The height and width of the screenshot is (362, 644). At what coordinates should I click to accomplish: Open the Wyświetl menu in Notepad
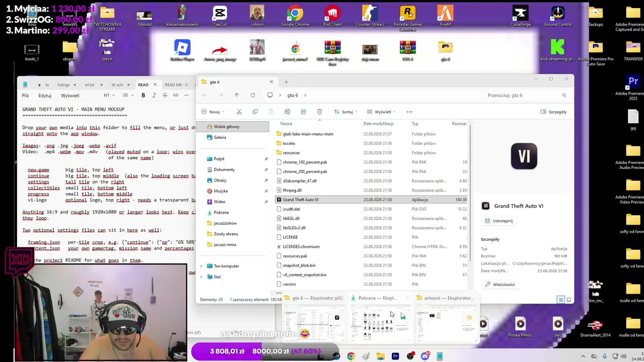70,96
